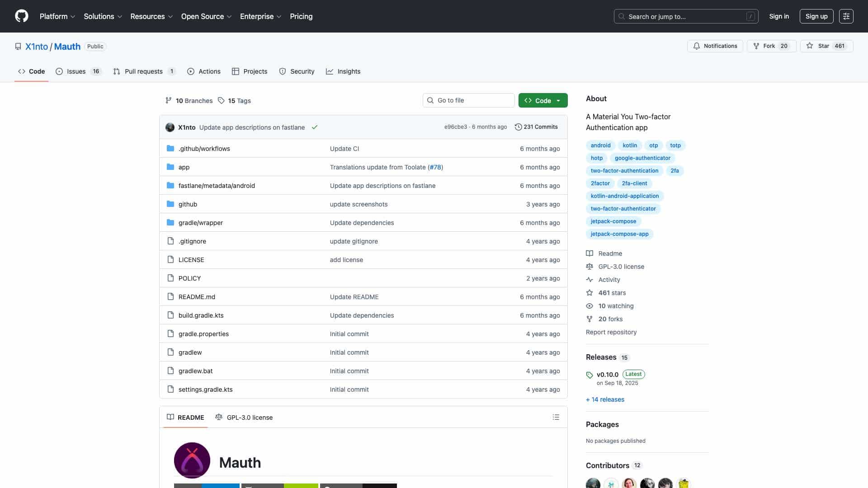
Task: Open the v0.10.0 release
Action: coord(608,375)
